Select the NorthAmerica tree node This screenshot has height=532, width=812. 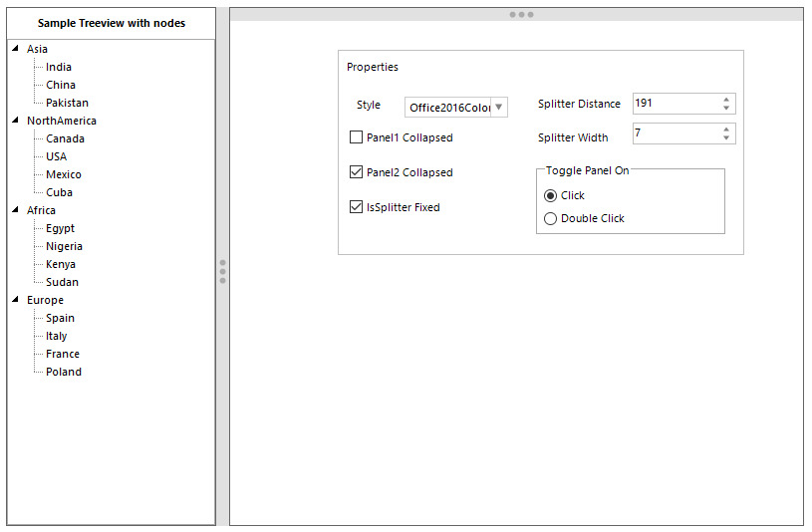(62, 121)
